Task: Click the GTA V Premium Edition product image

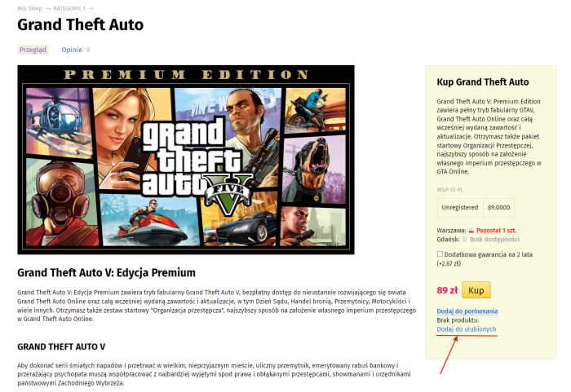Action: coord(186,160)
